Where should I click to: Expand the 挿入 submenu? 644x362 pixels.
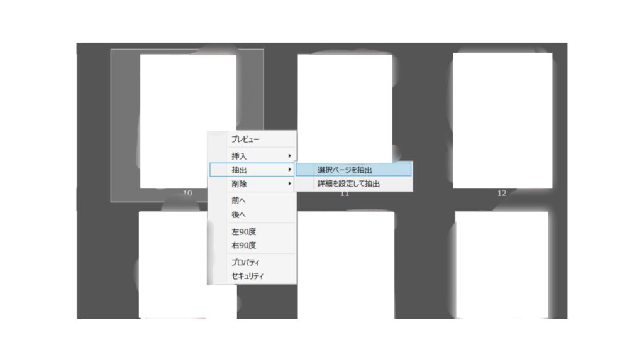click(x=252, y=156)
